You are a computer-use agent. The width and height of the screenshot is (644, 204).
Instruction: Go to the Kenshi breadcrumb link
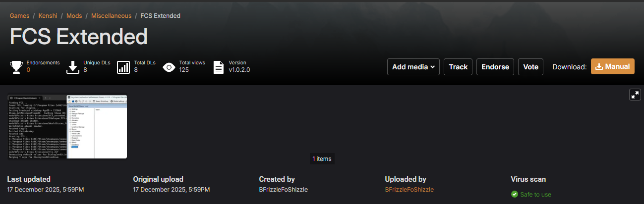(49, 16)
